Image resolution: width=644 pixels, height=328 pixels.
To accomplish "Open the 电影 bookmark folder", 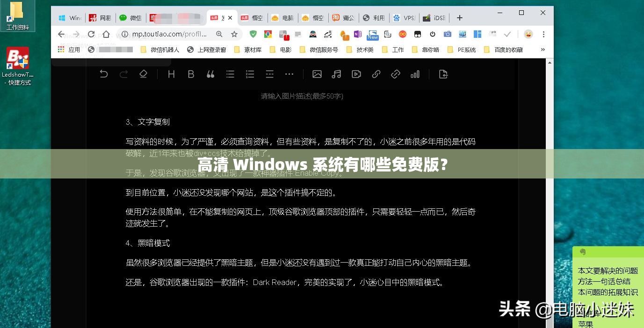I will point(281,50).
